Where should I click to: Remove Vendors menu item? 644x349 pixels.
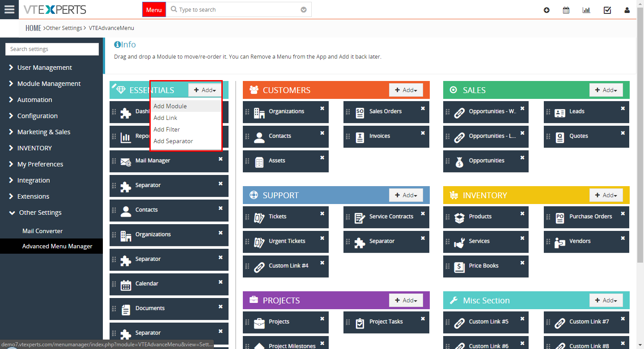click(623, 238)
